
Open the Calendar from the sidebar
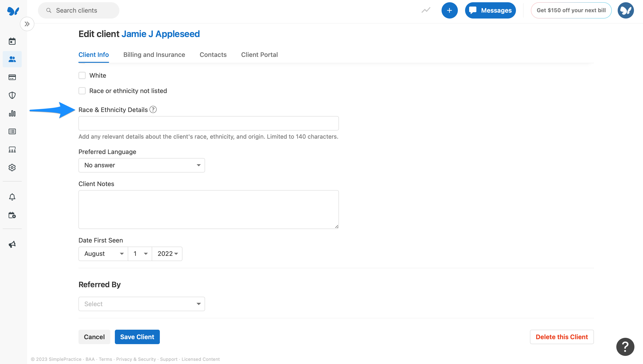tap(12, 41)
